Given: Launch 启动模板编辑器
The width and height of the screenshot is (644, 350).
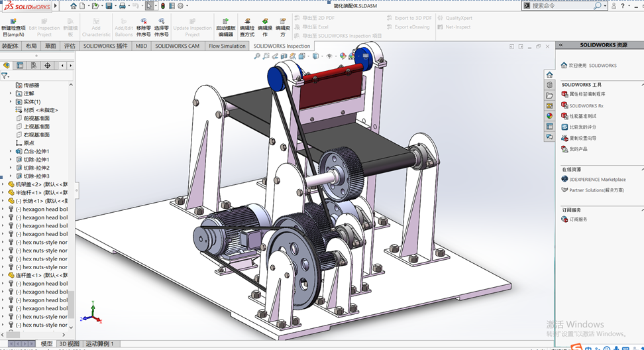Looking at the screenshot, I should click(x=225, y=28).
